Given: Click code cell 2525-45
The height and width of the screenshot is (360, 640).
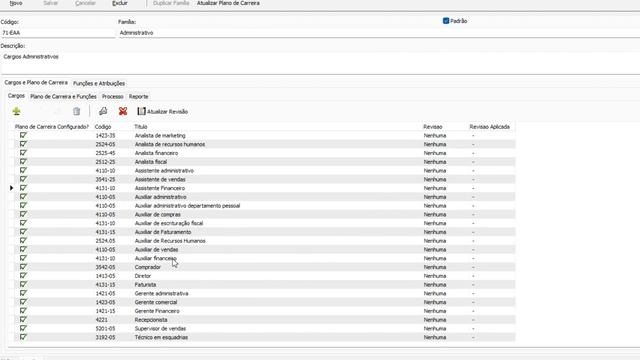Looking at the screenshot, I should tap(105, 153).
